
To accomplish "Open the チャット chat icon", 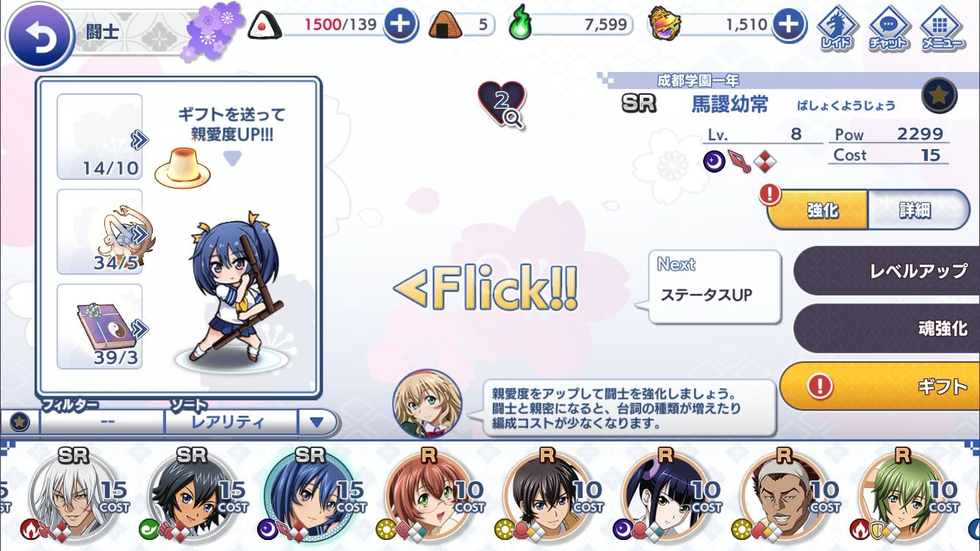I will pos(888,28).
